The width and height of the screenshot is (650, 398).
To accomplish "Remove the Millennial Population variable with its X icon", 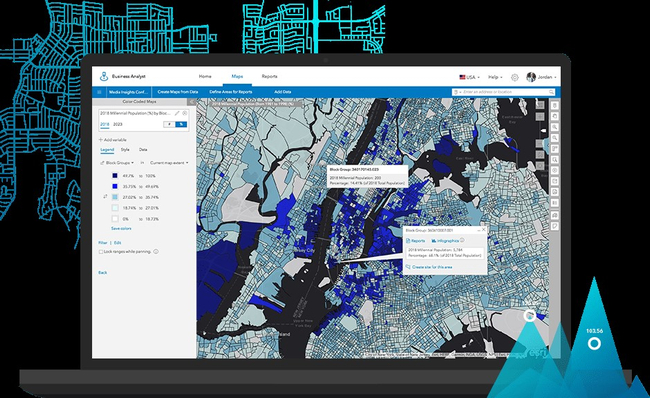I will (x=184, y=113).
